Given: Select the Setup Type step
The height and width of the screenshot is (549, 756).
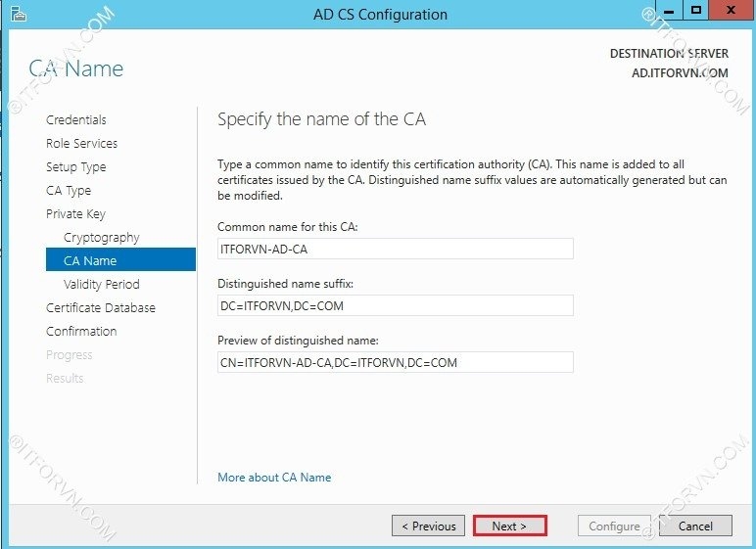Looking at the screenshot, I should coord(75,167).
